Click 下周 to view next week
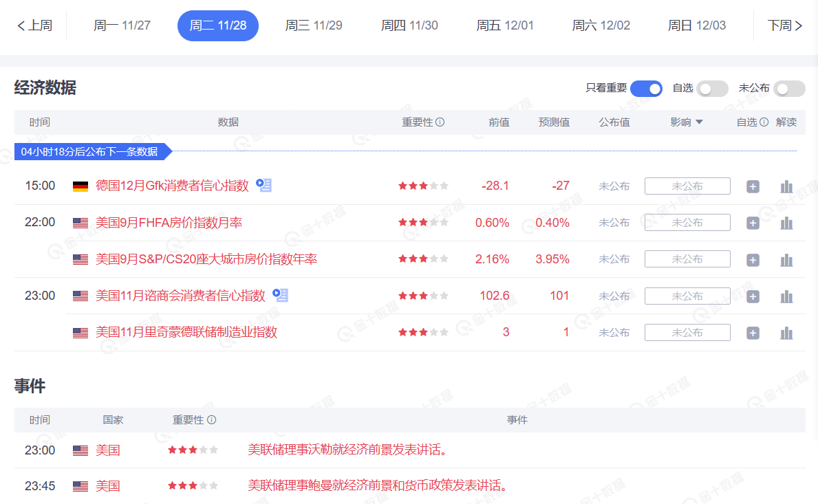 pyautogui.click(x=784, y=25)
